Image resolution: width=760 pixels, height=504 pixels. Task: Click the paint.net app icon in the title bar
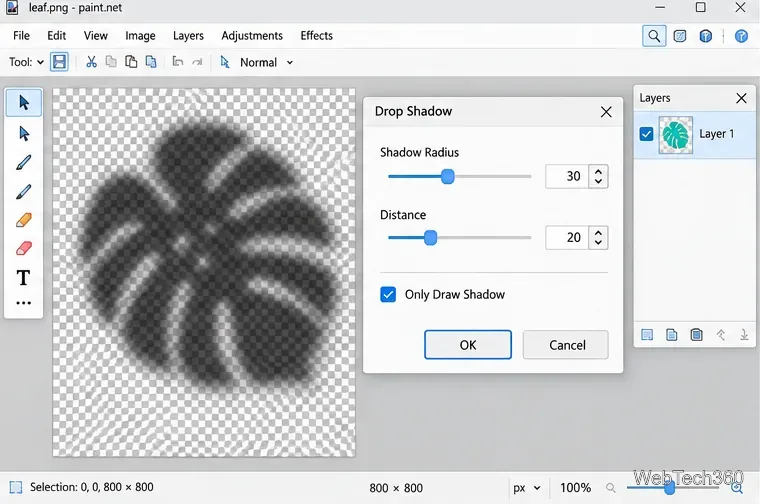[12, 8]
